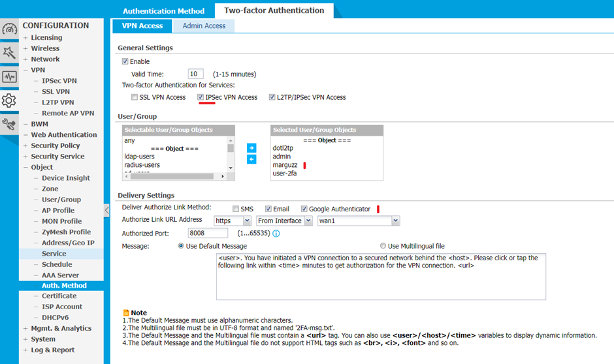Select marguzz in Selected User/Group Objects

[x=285, y=165]
